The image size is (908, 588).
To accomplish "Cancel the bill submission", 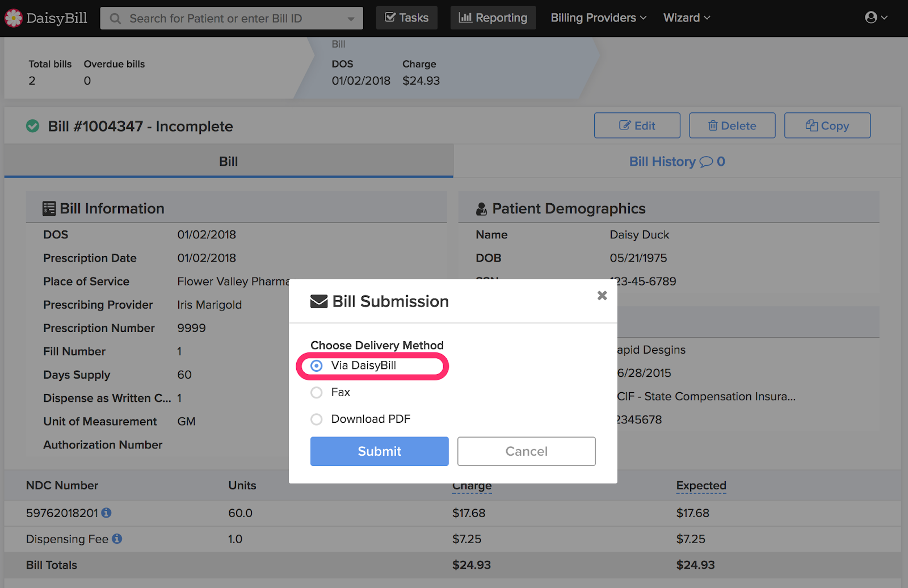I will [527, 451].
